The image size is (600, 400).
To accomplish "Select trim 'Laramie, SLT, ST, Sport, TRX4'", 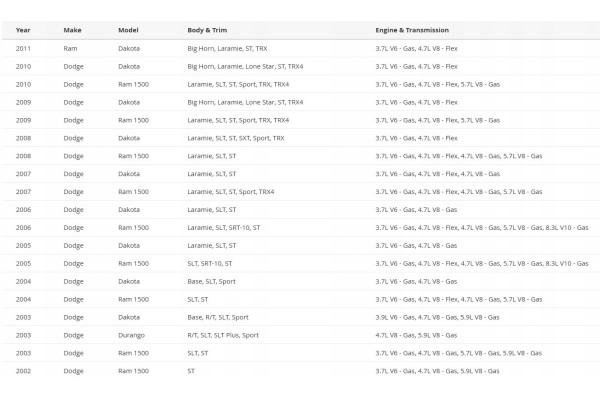I will click(231, 192).
